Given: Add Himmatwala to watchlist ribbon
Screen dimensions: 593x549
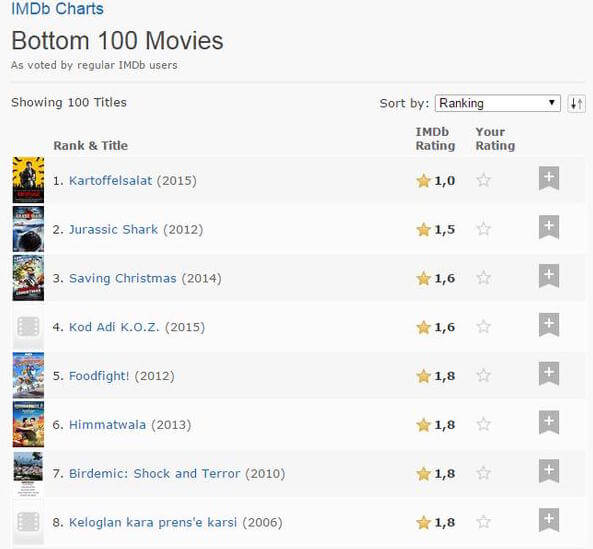Looking at the screenshot, I should click(549, 422).
